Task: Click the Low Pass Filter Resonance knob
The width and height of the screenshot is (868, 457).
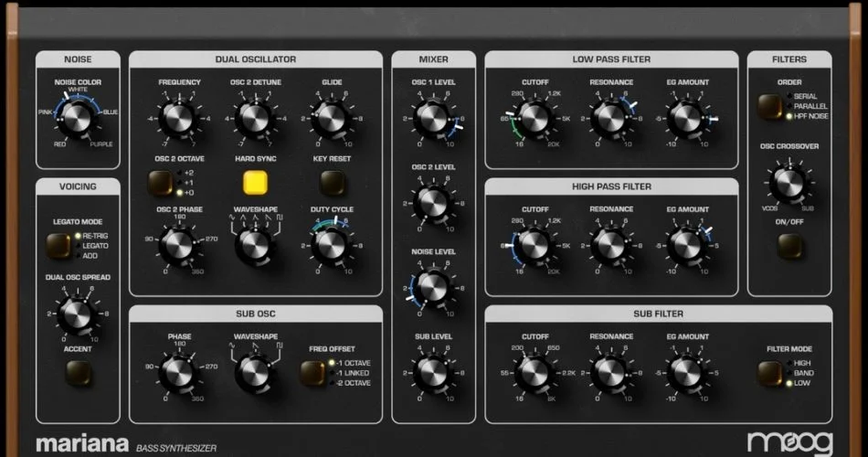Action: (x=611, y=117)
